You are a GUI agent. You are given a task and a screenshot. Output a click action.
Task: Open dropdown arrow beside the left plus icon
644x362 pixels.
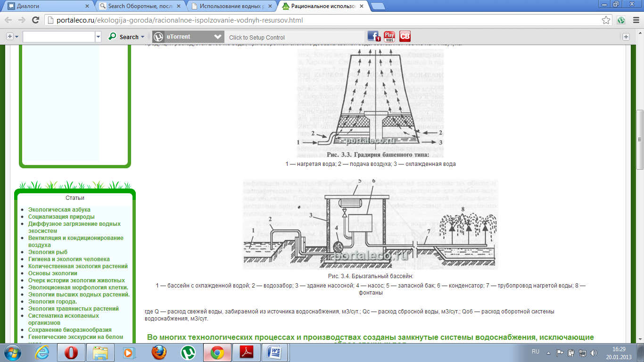tap(17, 37)
